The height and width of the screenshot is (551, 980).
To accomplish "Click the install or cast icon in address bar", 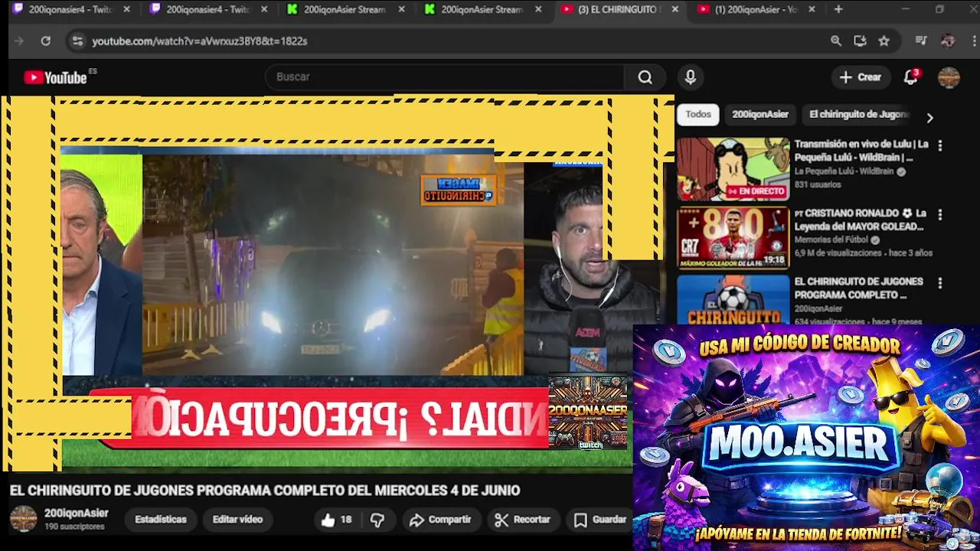I will click(860, 41).
